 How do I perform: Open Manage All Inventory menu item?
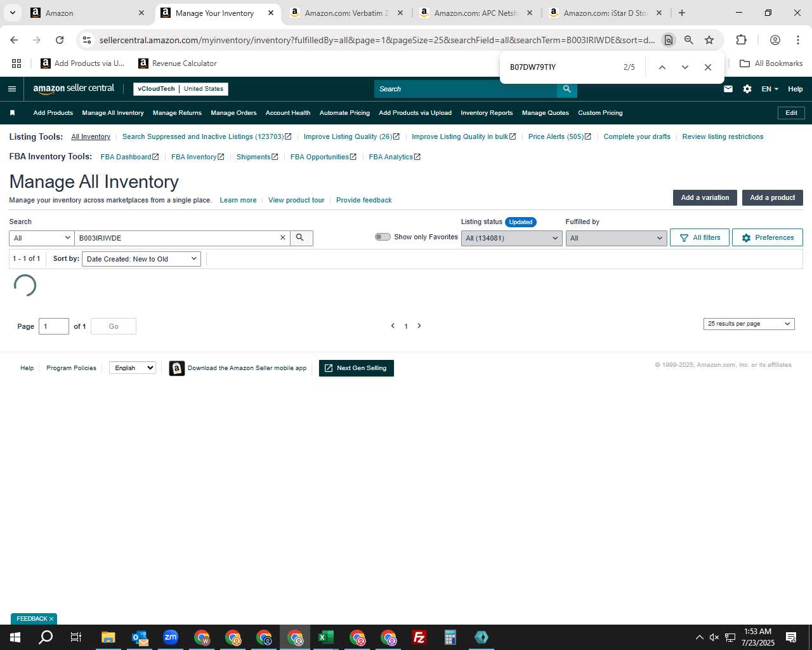point(113,113)
